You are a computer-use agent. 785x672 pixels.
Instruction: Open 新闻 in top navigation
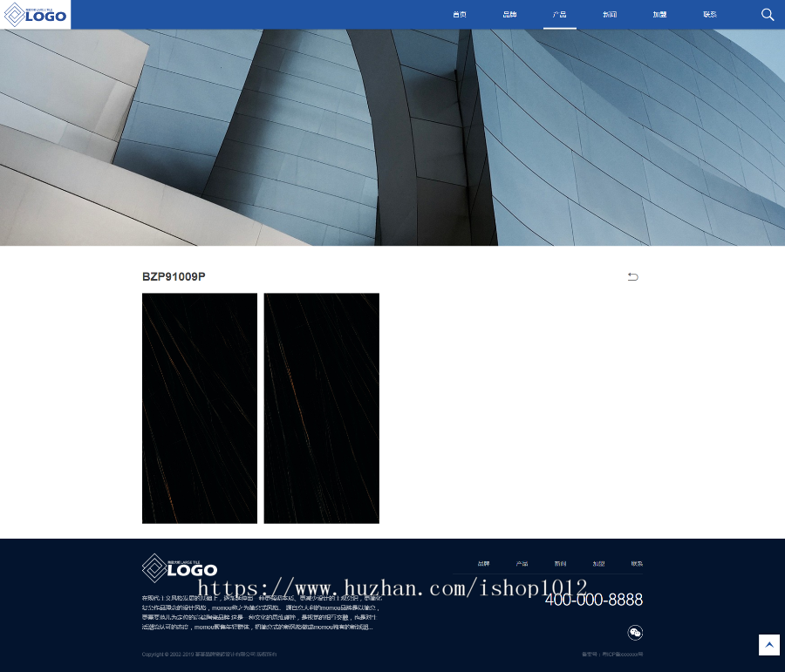[x=610, y=15]
